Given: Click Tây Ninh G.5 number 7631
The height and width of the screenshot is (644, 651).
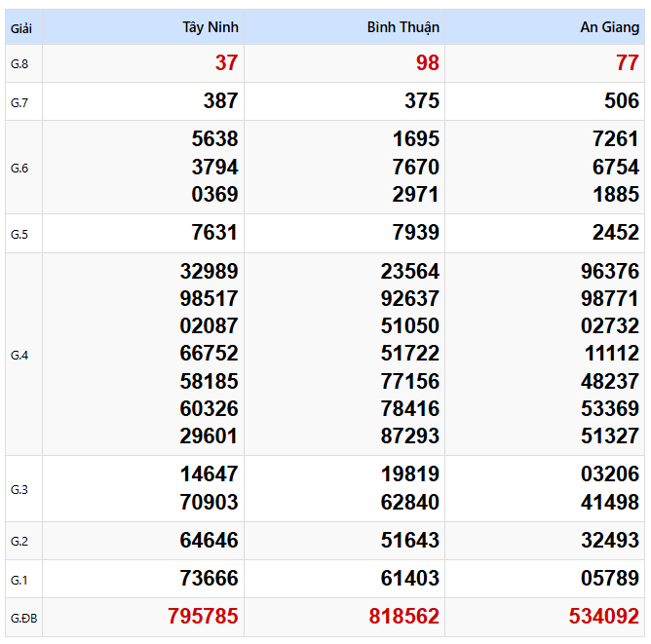Looking at the screenshot, I should (214, 233).
